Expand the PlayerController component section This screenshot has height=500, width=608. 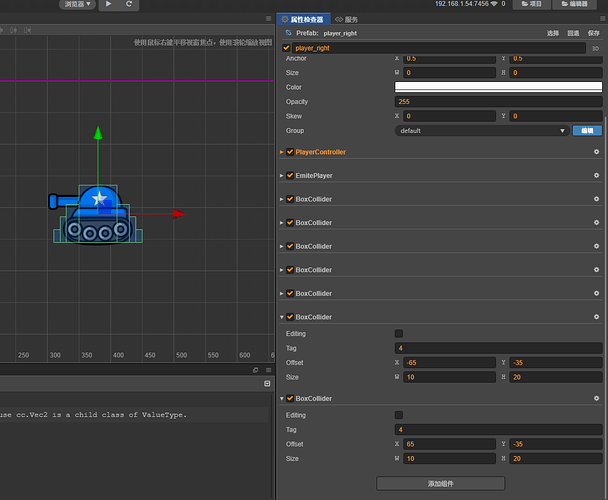tap(282, 152)
